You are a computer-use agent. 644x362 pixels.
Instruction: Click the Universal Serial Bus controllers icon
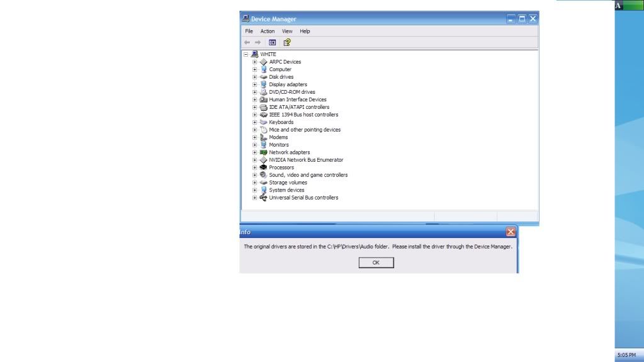pyautogui.click(x=264, y=198)
